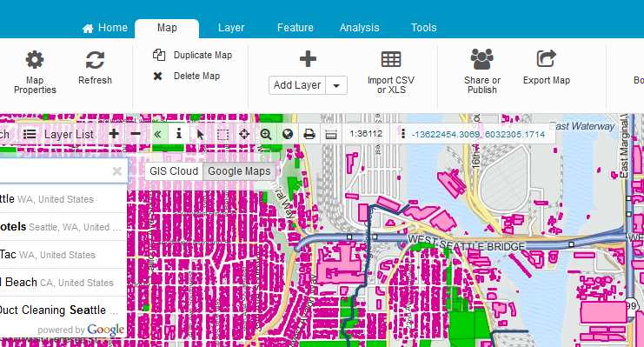
Task: Zoom to full extent globe icon
Action: (288, 134)
